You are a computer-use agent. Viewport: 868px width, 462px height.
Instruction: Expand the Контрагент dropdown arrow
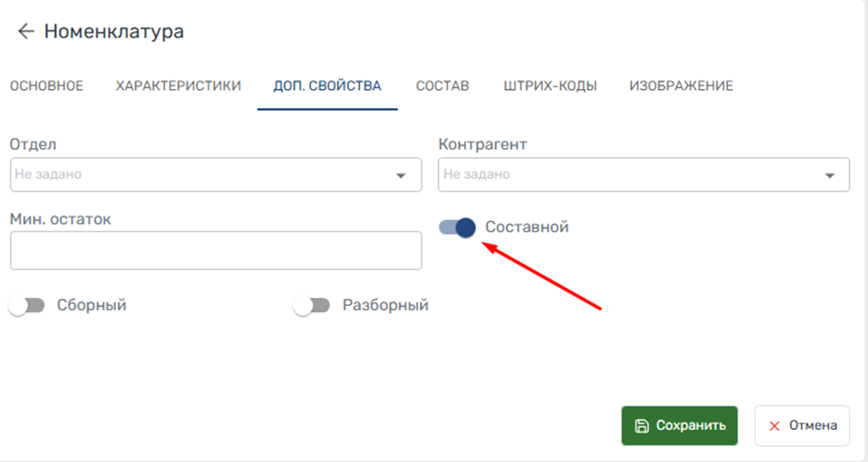[829, 176]
